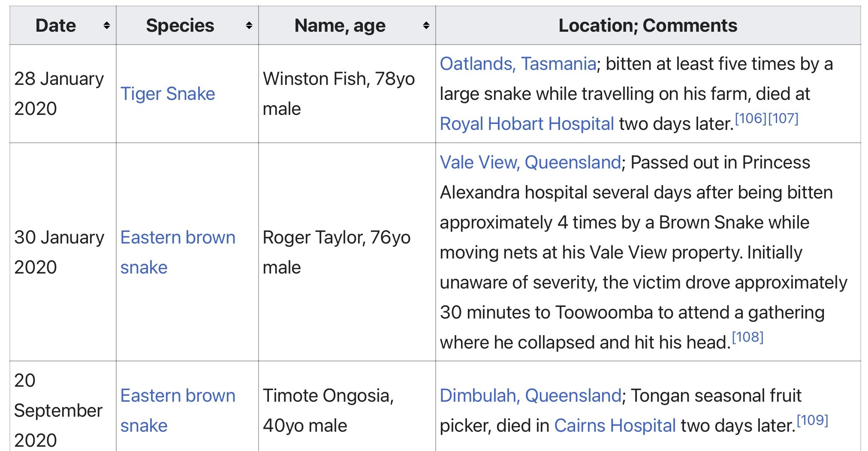Viewport: 868px width, 451px height.
Task: Follow the Cairns Hospital link
Action: coord(615,426)
